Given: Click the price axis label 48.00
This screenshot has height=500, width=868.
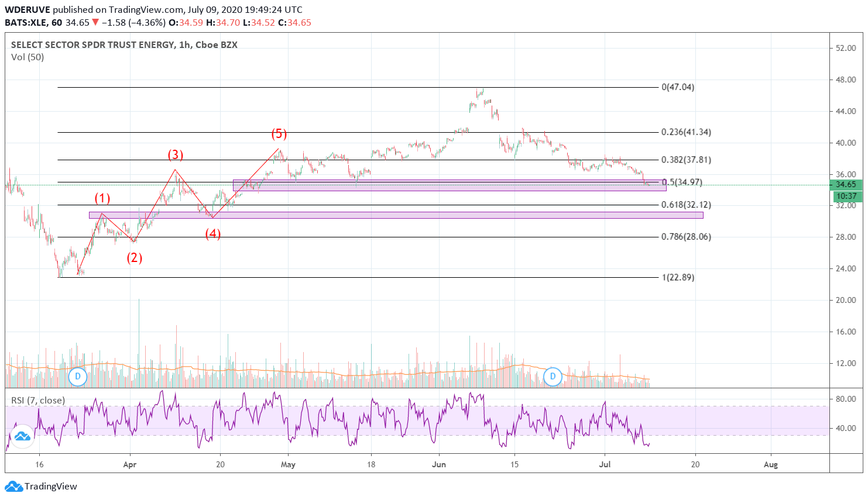Looking at the screenshot, I should tap(846, 80).
